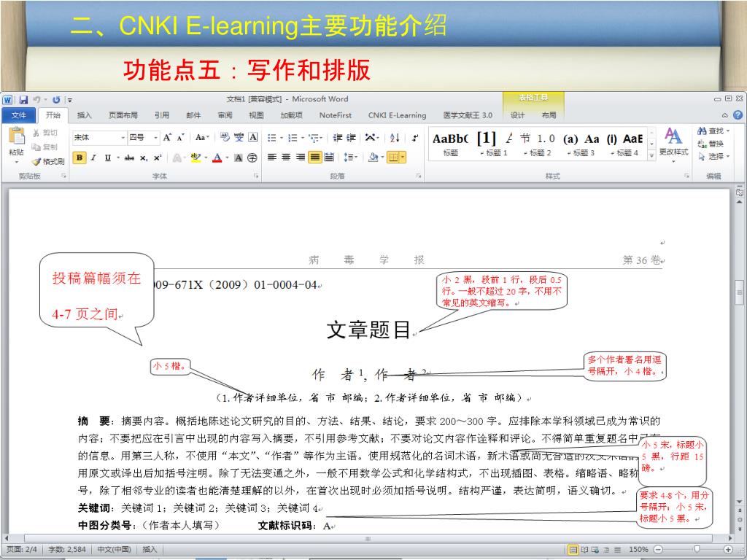Click the Copy (复制) button
The image size is (747, 560).
click(44, 147)
